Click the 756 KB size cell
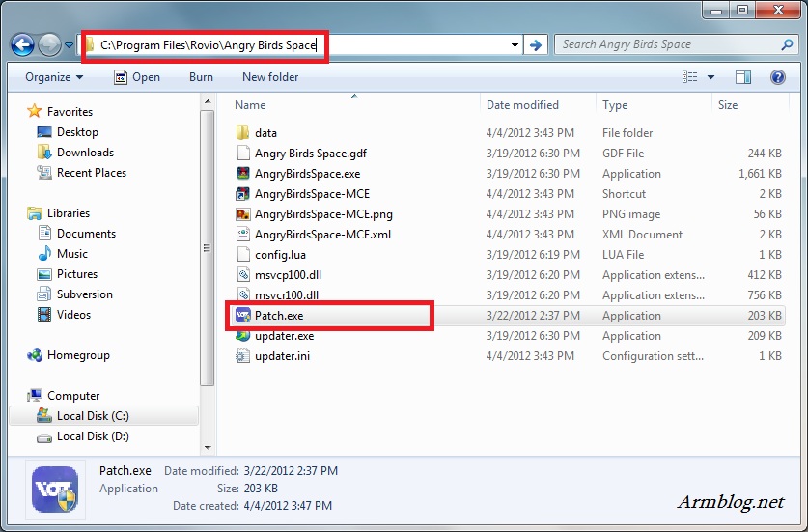The image size is (808, 532). [765, 295]
